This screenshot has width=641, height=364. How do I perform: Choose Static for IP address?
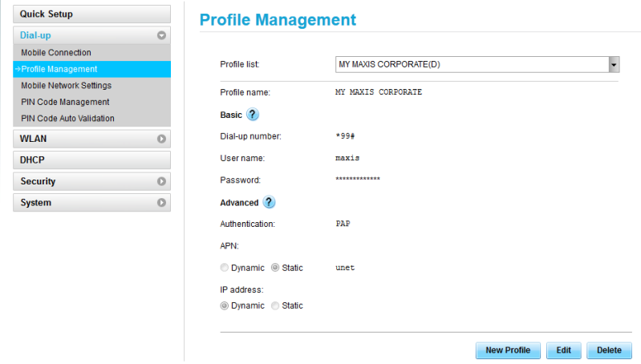(x=275, y=305)
